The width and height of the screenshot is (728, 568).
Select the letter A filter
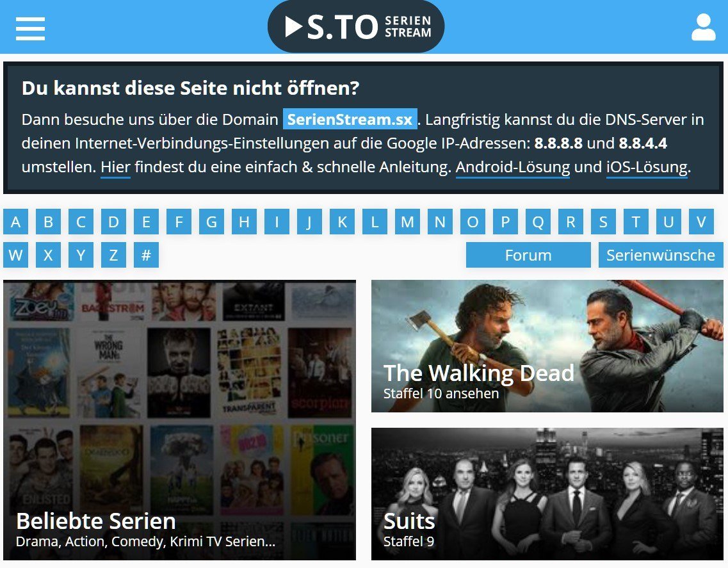(x=16, y=222)
